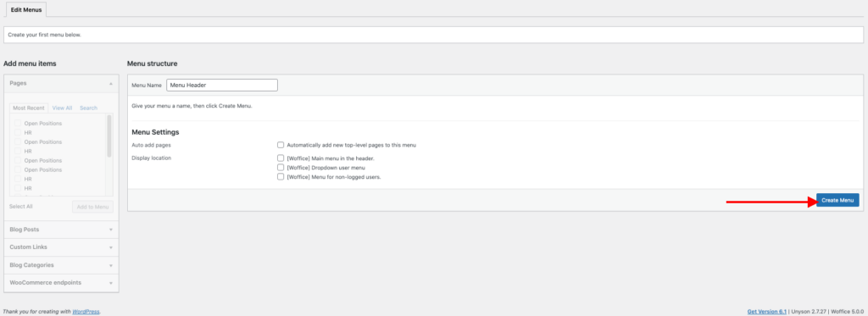Open the Get Version 6.1 link
The width and height of the screenshot is (868, 316).
click(x=766, y=312)
